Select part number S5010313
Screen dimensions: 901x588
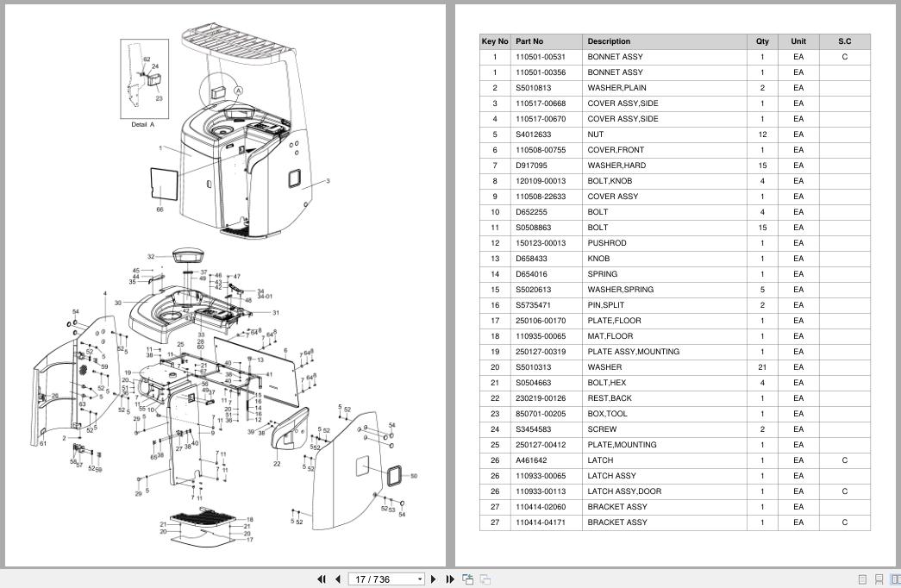(533, 367)
